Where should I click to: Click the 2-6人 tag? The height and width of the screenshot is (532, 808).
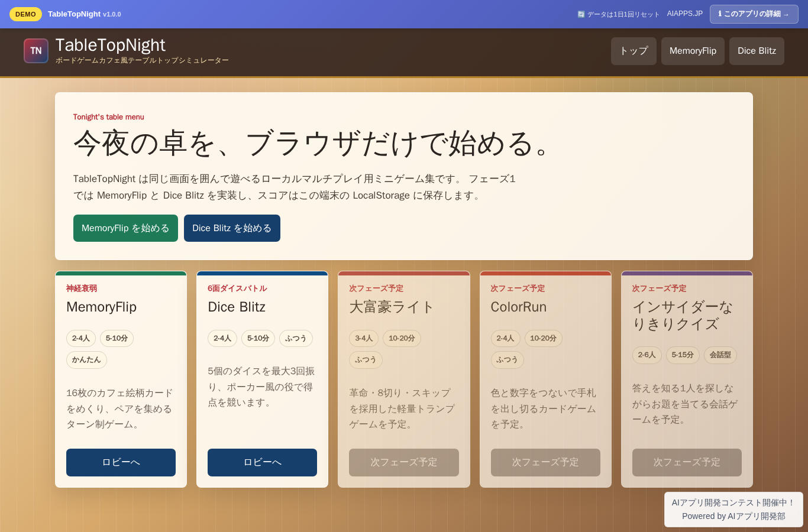(x=647, y=355)
